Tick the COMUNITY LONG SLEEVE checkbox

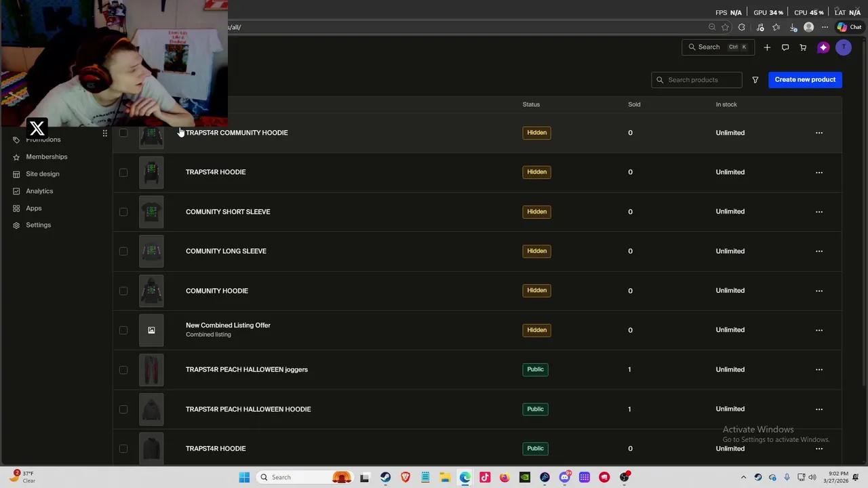123,251
